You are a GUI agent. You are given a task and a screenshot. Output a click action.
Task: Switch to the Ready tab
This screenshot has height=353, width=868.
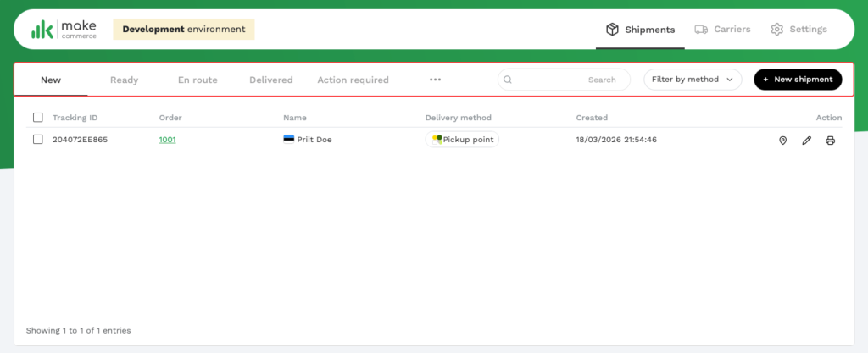(x=124, y=80)
